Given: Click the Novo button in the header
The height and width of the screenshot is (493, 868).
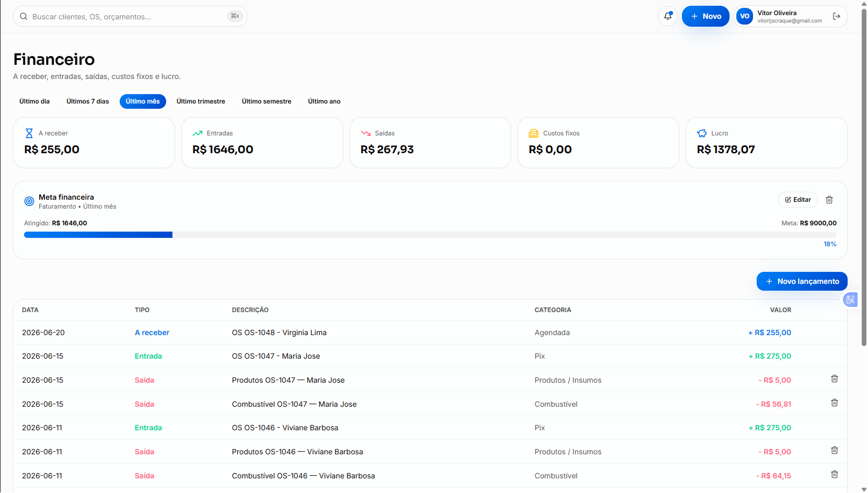Looking at the screenshot, I should pyautogui.click(x=705, y=16).
